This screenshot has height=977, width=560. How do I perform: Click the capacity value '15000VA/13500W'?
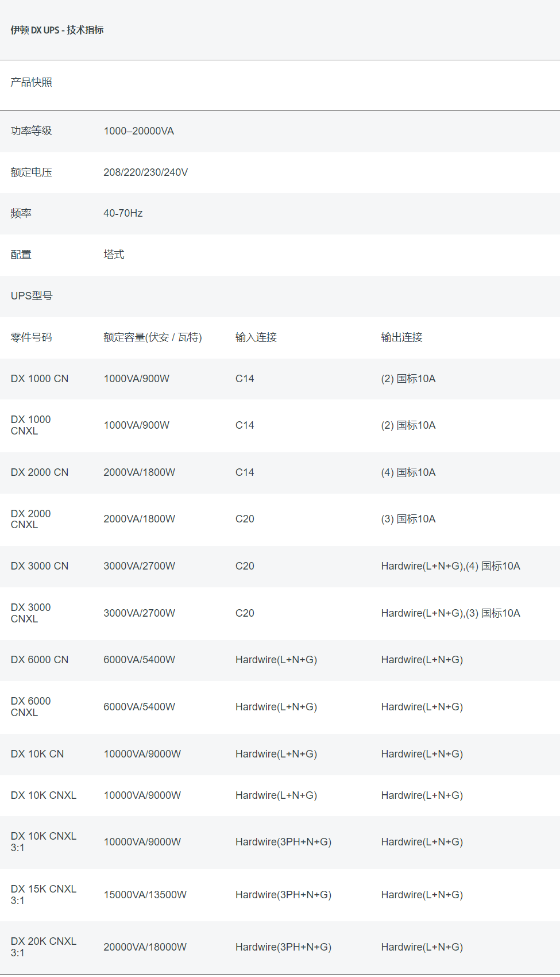[x=145, y=895]
